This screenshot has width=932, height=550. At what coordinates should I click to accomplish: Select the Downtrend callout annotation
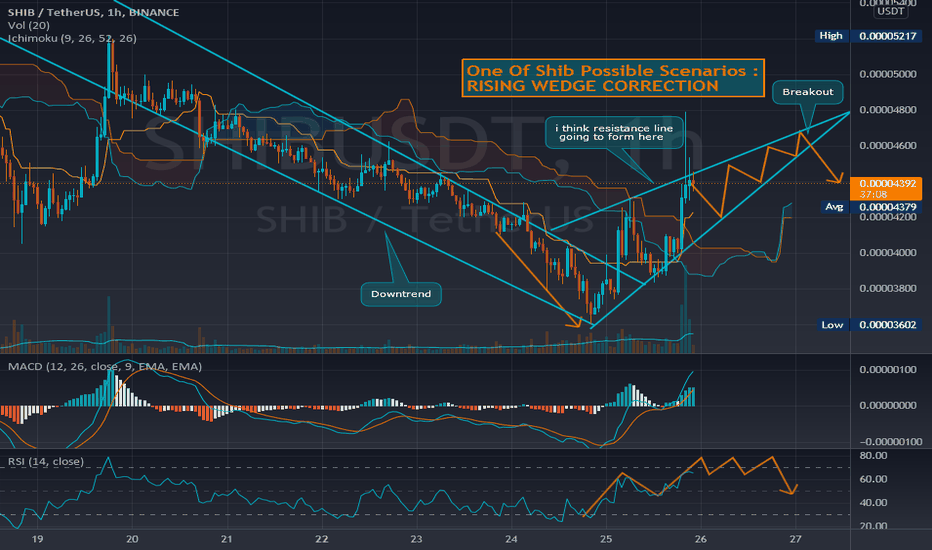[x=401, y=294]
